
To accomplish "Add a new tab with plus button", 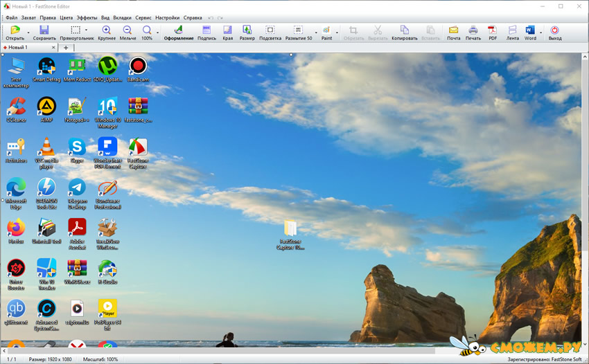I will click(66, 48).
